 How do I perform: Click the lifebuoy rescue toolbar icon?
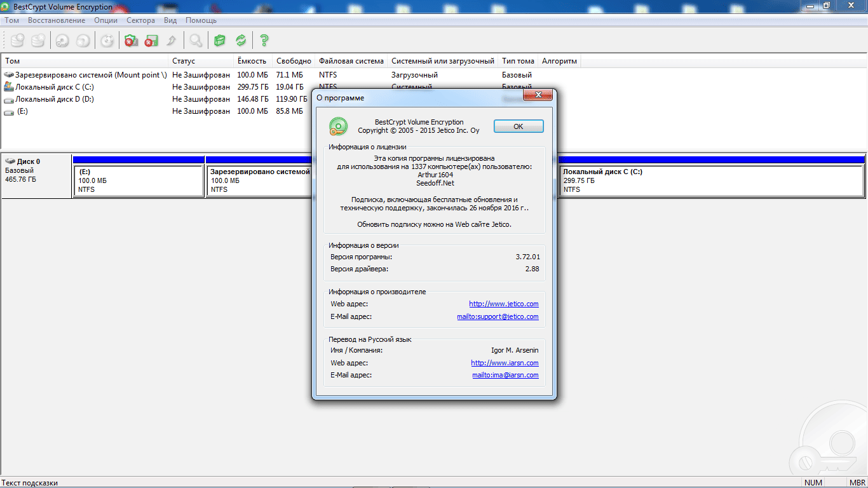pyautogui.click(x=108, y=41)
